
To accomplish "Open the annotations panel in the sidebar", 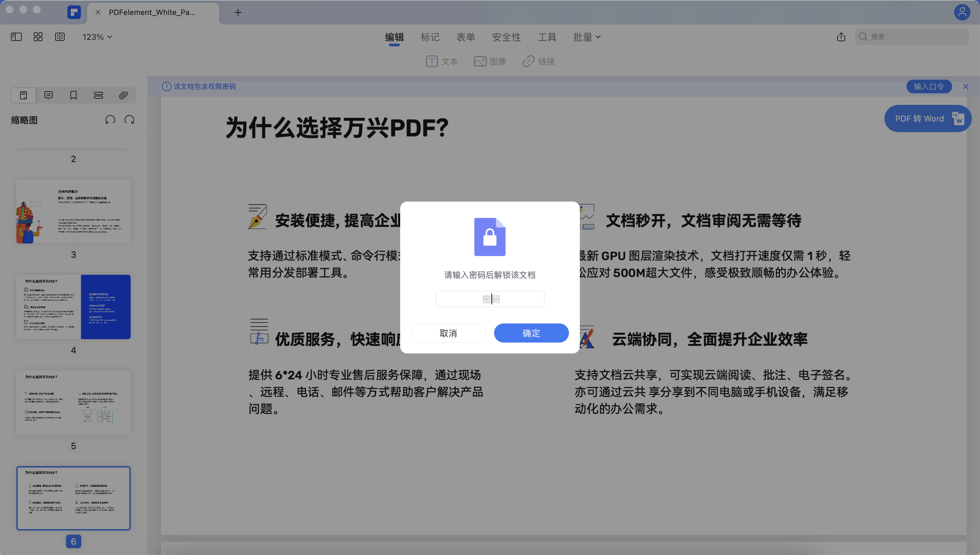I will coord(48,95).
